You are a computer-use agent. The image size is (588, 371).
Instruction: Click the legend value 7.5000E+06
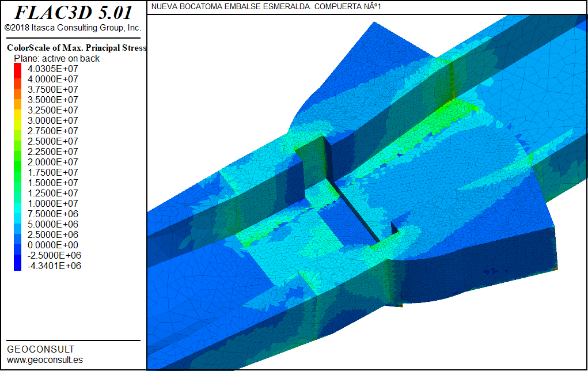53,214
